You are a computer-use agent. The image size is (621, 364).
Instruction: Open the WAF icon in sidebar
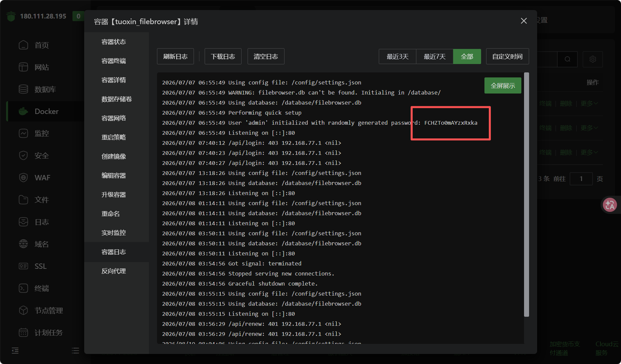(x=23, y=178)
